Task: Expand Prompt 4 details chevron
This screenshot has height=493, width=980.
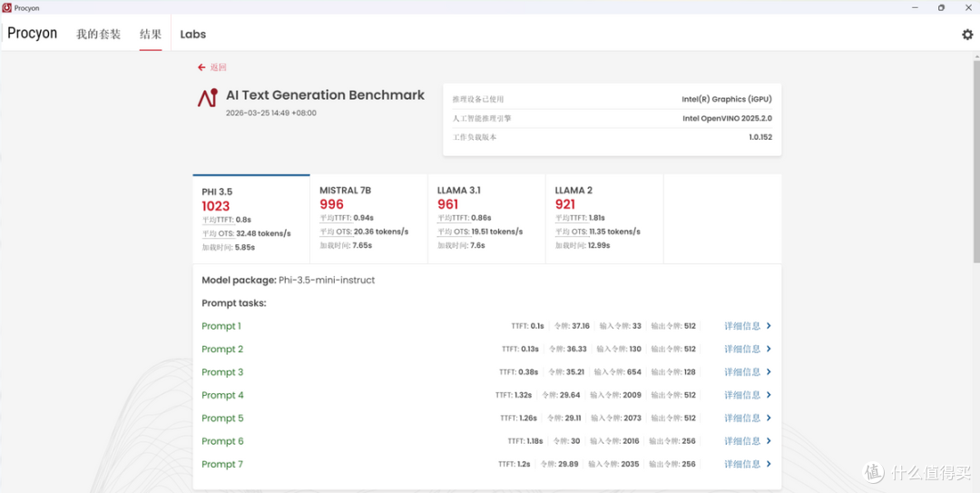Action: (x=769, y=395)
